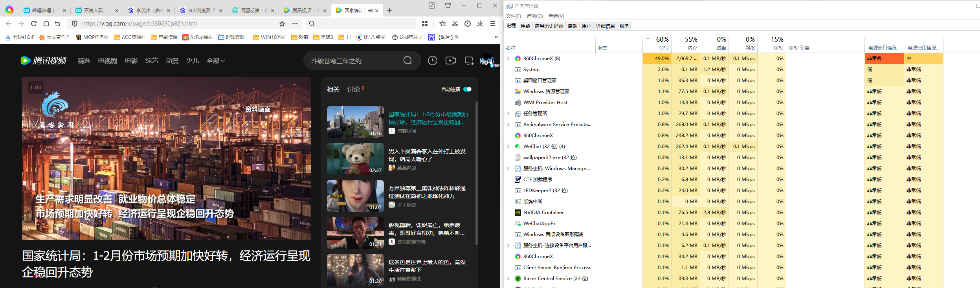Open the address bar three-dots menu
Screen dimensions: 980x288
(x=295, y=24)
